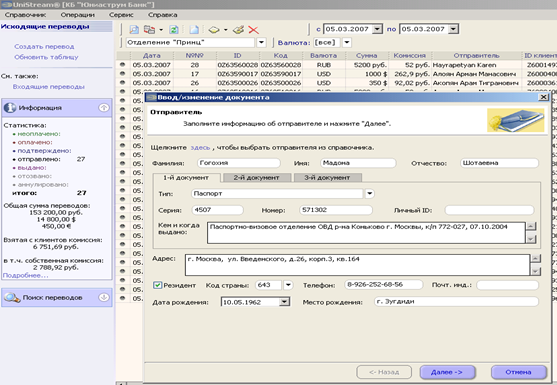Viewport: 557px width, 385px height.
Task: Click the Отчество input field
Action: (499, 163)
